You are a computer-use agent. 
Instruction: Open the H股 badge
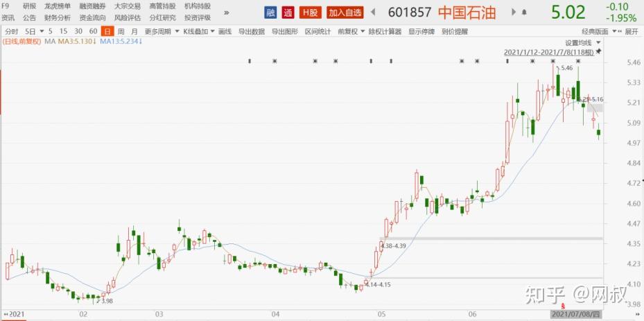(x=310, y=12)
